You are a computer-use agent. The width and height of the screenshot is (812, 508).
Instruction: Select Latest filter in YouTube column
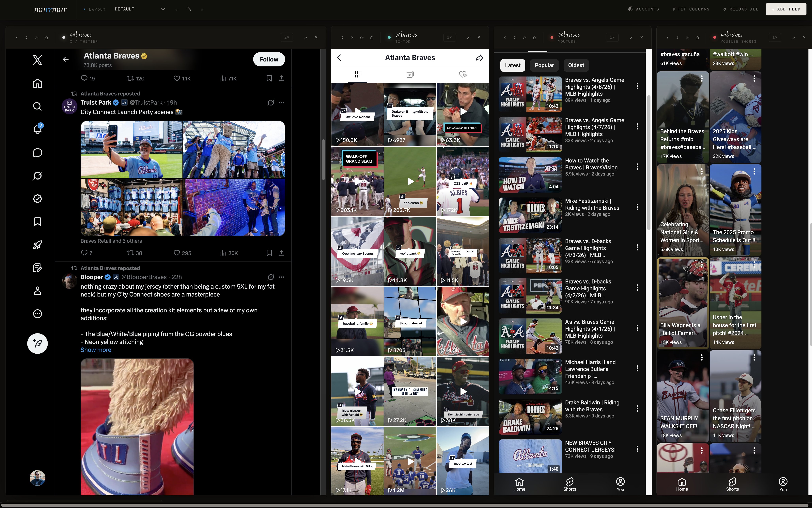pos(513,65)
